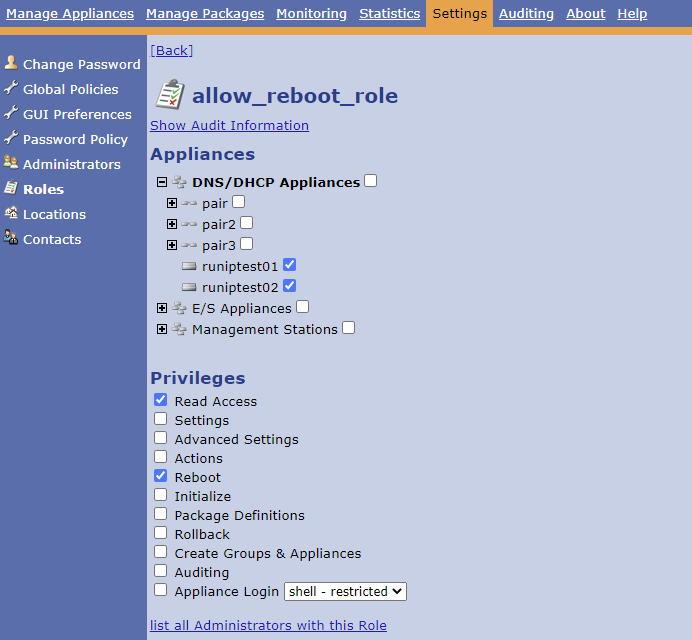Click the Locations icon in sidebar

11,213
